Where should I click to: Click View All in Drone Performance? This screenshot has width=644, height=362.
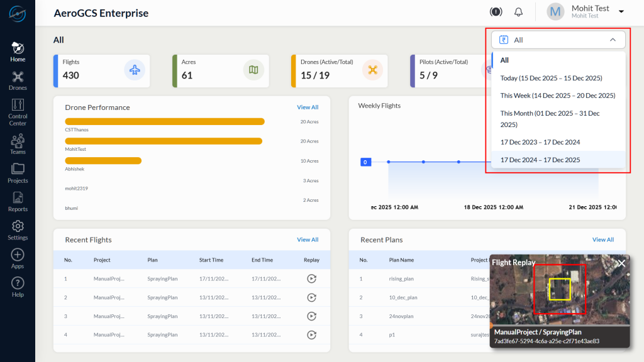pos(308,107)
